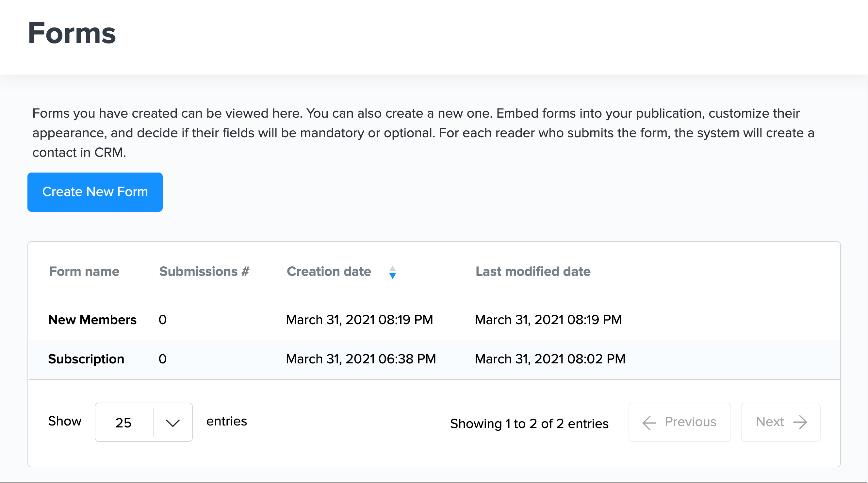Go to Next page
Viewport: 868px width, 483px height.
[780, 422]
